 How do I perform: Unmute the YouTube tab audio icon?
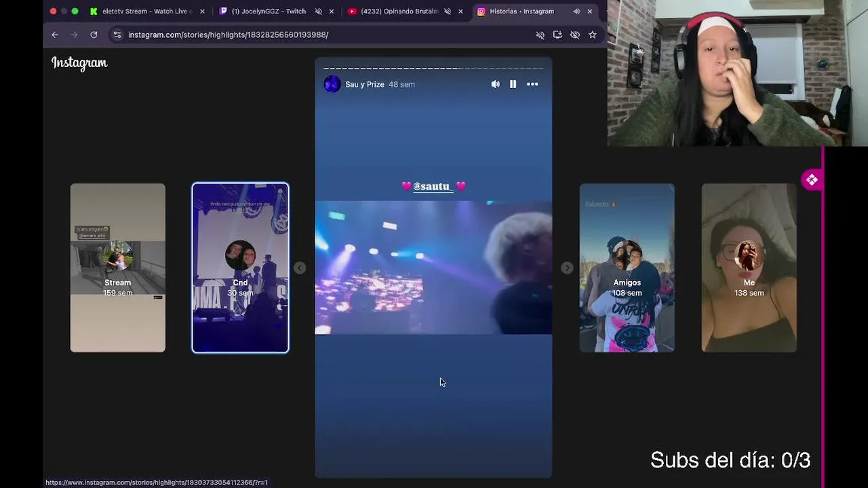click(x=447, y=12)
